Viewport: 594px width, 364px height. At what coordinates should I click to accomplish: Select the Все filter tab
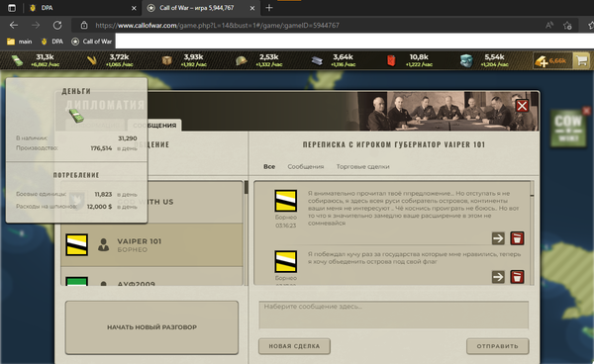tap(269, 166)
